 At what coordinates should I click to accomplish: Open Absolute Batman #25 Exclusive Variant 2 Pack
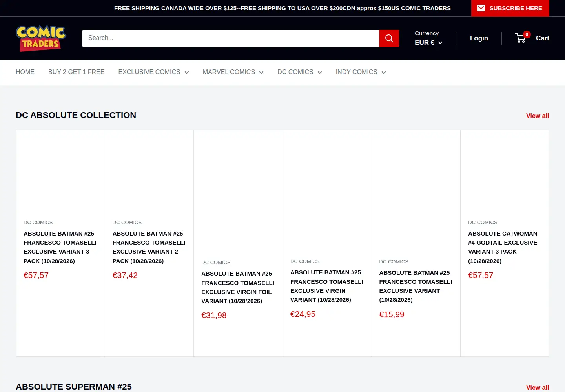click(x=149, y=247)
